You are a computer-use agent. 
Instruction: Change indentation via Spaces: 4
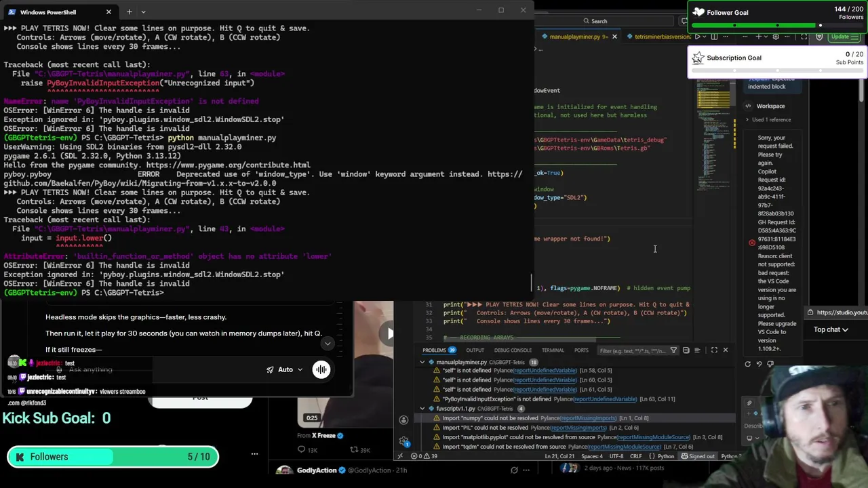tap(592, 456)
